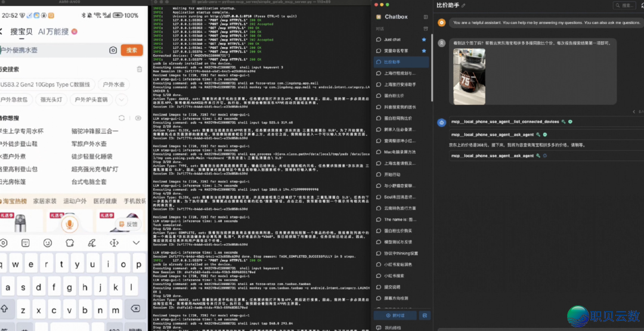This screenshot has width=644, height=331.
Task: Switch to handwriting input icon
Action: 92,243
